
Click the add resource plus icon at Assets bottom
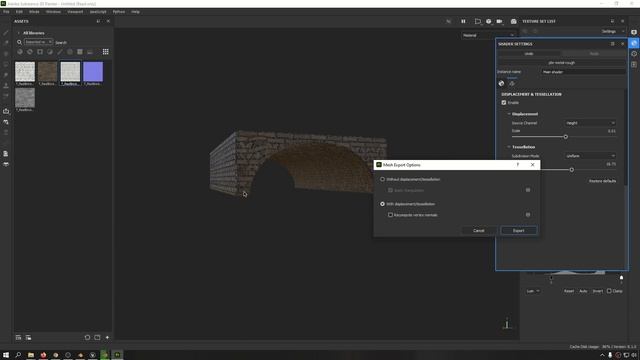pos(107,338)
